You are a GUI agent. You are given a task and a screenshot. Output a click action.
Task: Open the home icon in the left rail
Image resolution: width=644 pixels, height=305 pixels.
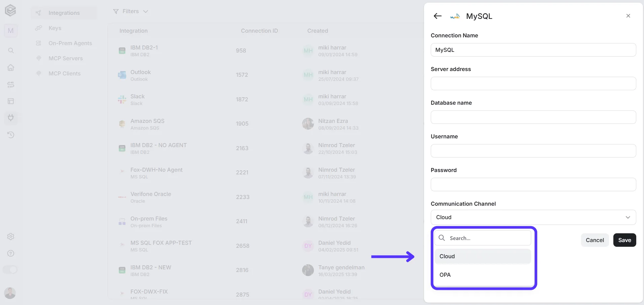point(11,67)
